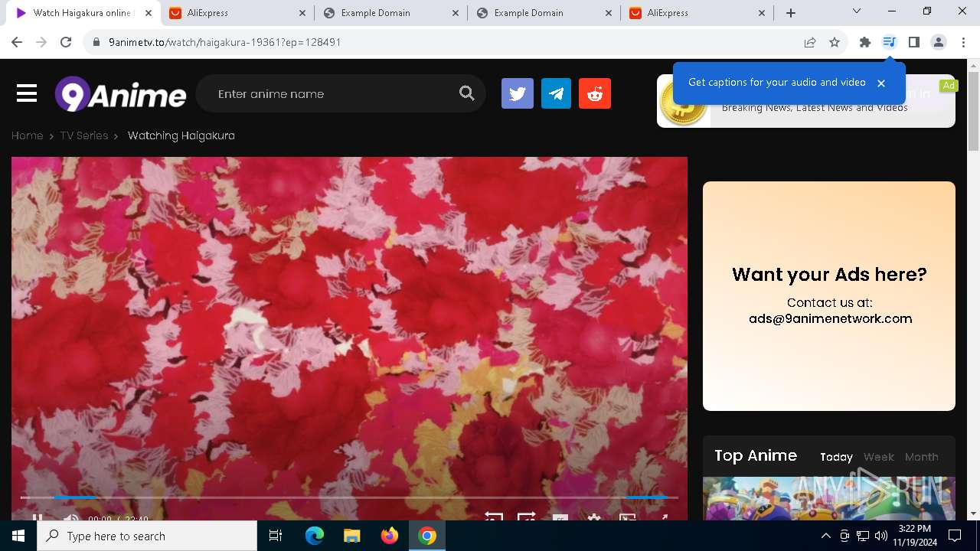This screenshot has height=551, width=980.
Task: Click the Windows taskbar search box
Action: pos(147,536)
